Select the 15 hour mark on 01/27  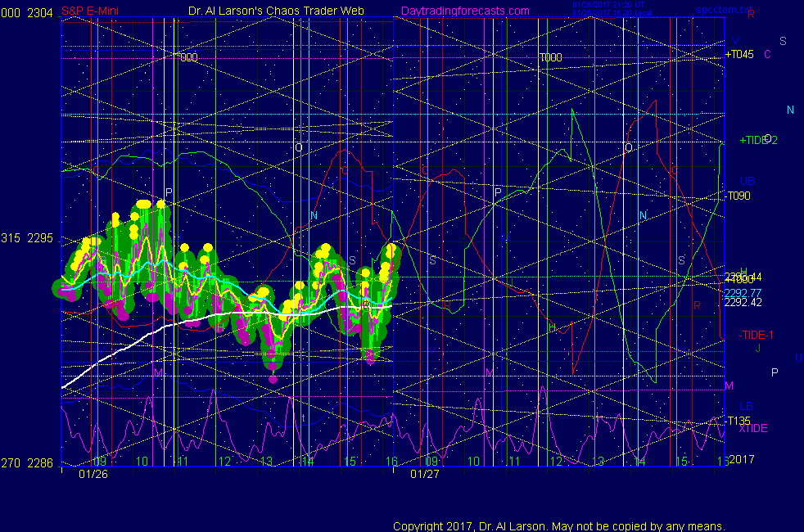click(681, 462)
